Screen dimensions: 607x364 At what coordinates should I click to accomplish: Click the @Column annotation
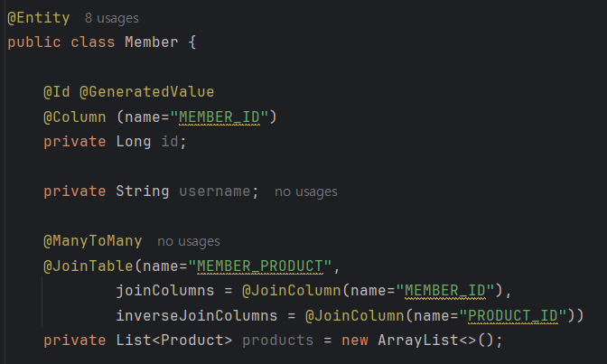point(75,117)
